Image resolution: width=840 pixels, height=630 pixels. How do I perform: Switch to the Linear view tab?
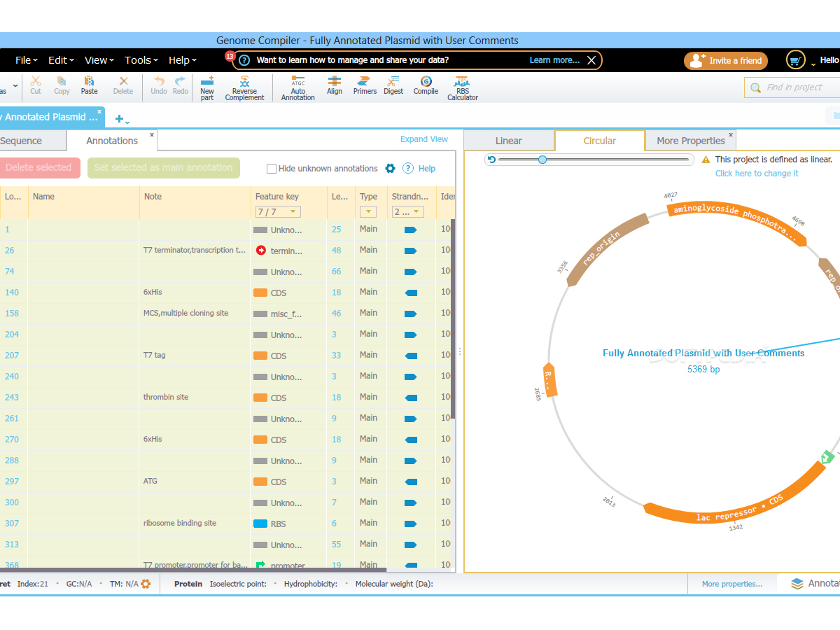click(509, 141)
